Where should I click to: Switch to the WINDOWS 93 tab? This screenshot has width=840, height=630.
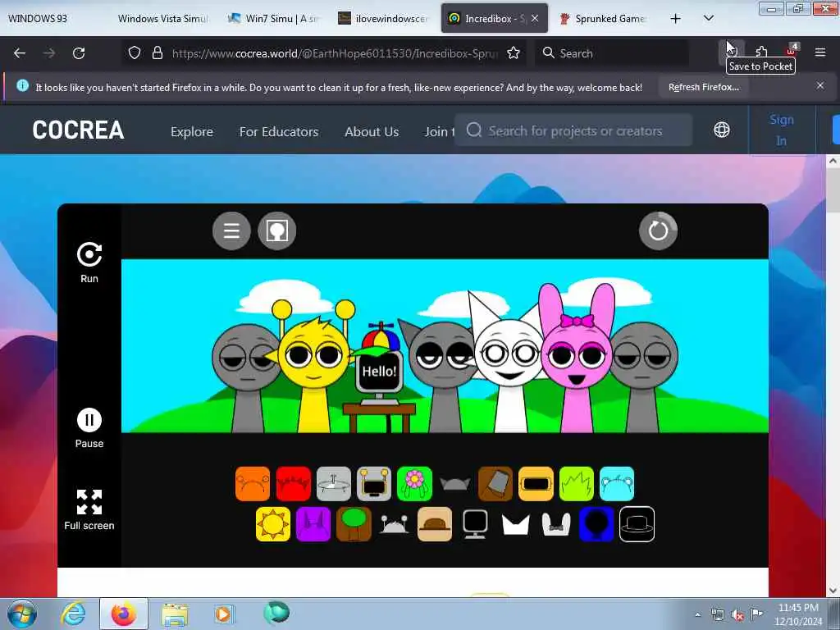click(x=38, y=18)
